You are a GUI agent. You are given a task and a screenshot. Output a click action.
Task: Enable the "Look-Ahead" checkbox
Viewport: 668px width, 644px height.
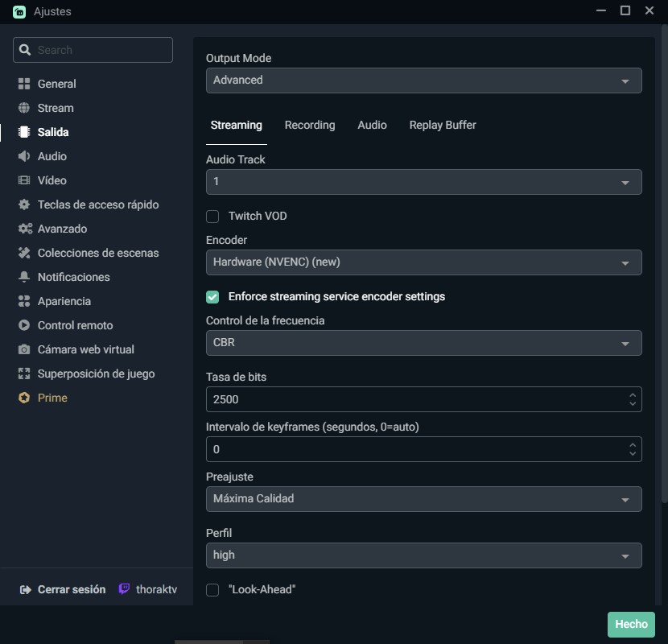213,589
